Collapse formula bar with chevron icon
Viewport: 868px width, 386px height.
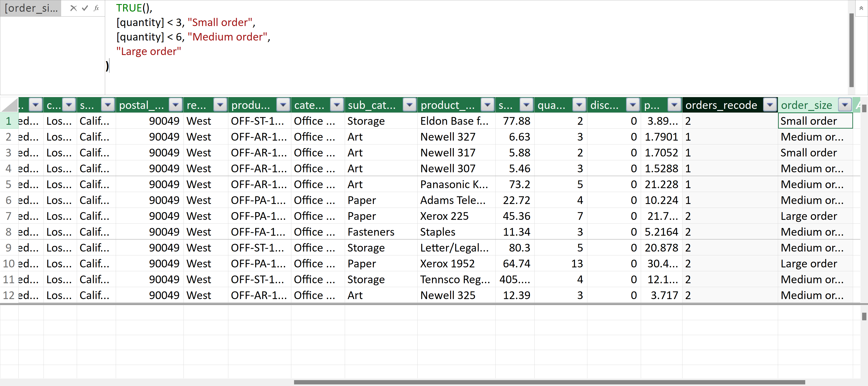[x=861, y=8]
